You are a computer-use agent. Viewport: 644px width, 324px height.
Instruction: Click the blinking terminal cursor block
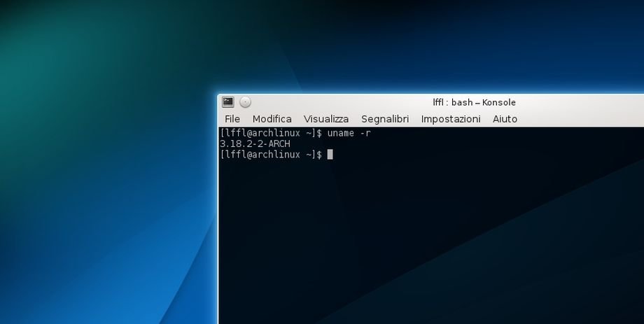click(330, 154)
